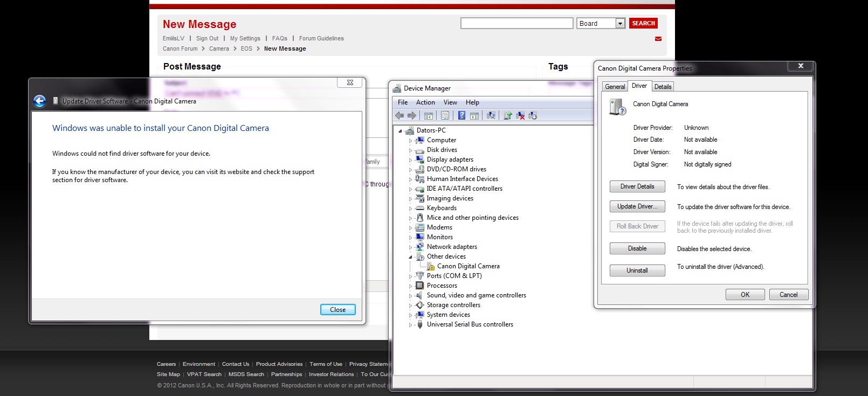Expand the Imaging devices tree node

(x=410, y=199)
